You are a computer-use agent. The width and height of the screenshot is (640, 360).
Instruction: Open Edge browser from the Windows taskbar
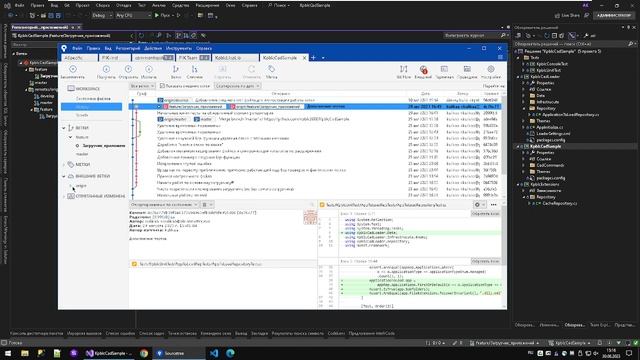click(x=230, y=353)
